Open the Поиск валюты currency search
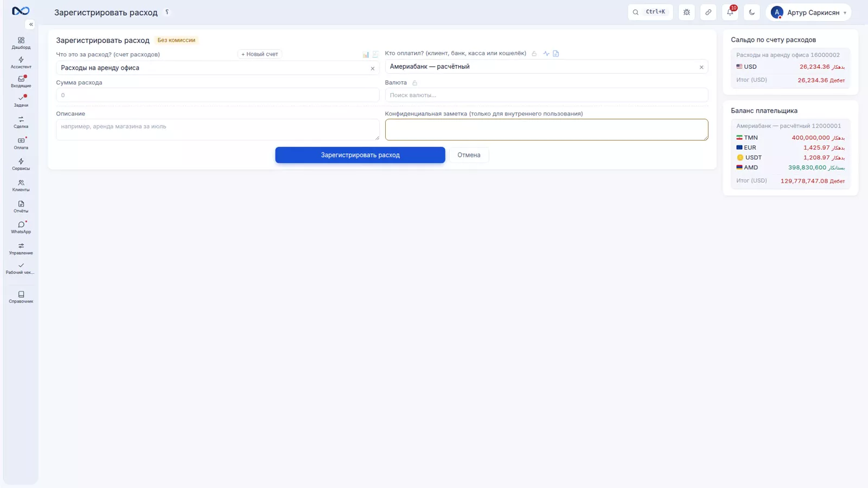Screen dimensions: 868x488 [546, 95]
